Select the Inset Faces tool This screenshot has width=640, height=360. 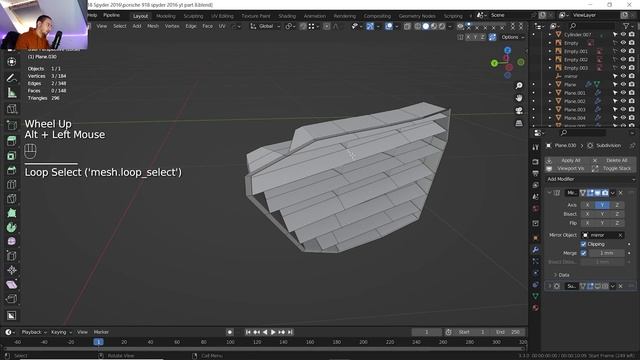tap(12, 156)
